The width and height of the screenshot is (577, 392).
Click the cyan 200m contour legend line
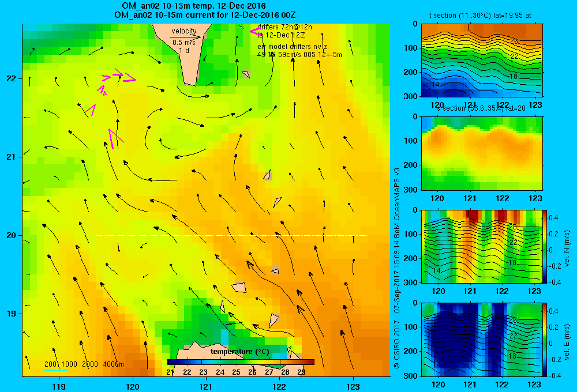[x=55, y=370]
